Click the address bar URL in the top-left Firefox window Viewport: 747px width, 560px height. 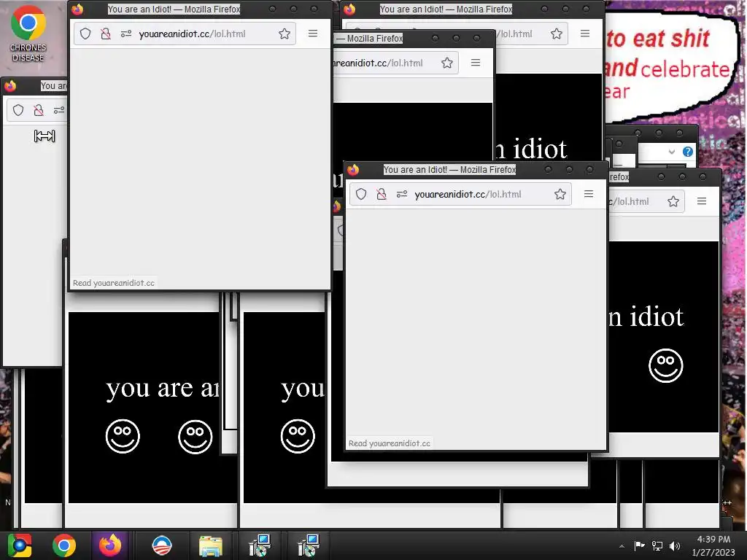[192, 34]
